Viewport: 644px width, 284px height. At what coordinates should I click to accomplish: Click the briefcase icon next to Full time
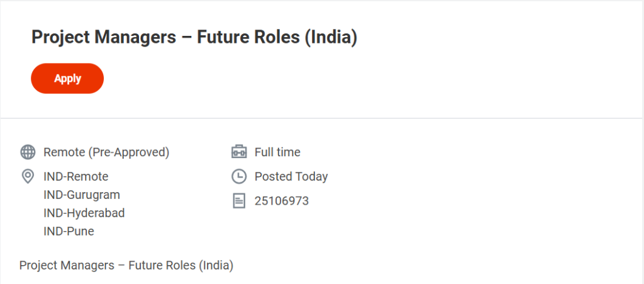point(239,152)
